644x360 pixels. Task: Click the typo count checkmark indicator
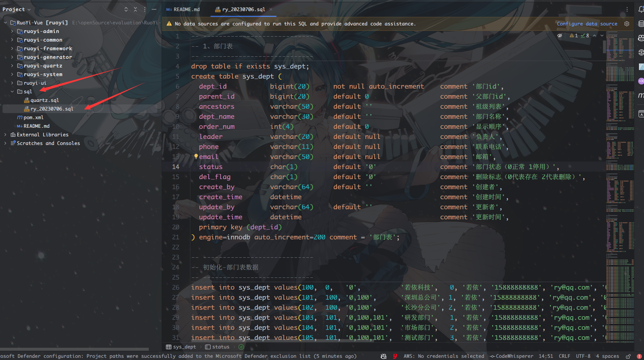click(585, 36)
